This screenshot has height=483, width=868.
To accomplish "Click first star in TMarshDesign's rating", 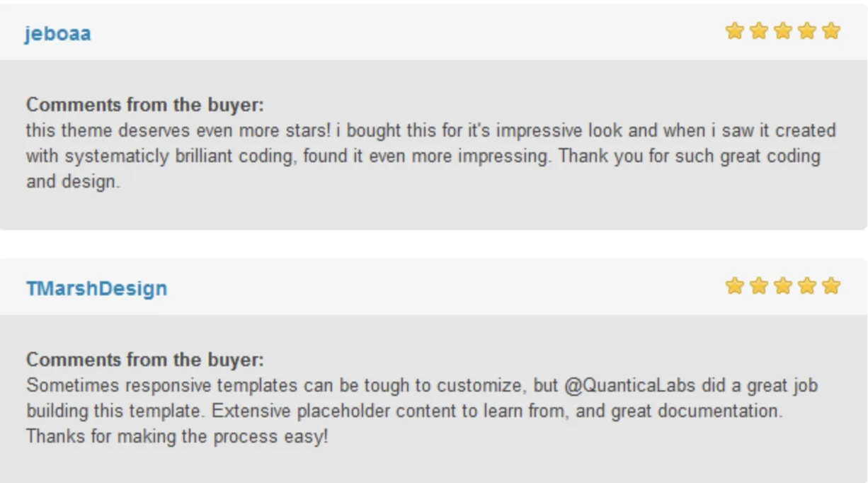I will (735, 286).
